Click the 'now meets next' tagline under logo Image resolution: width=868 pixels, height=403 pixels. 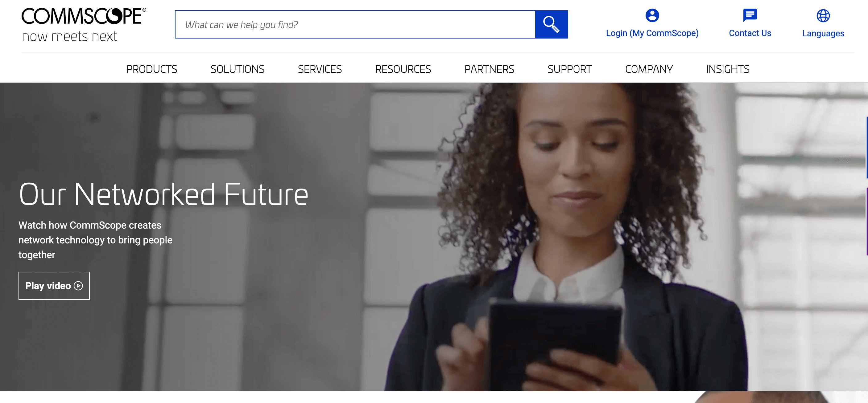coord(69,36)
